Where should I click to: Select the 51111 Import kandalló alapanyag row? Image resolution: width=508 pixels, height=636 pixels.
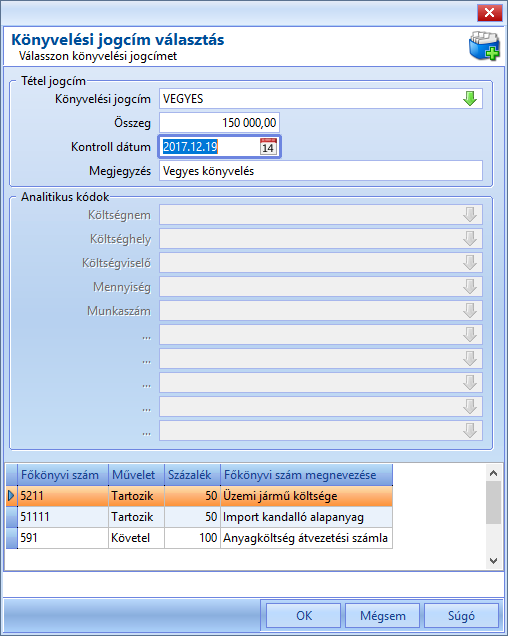point(199,517)
